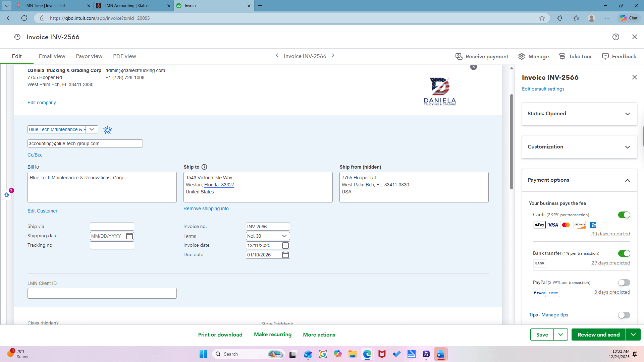
Task: Open the Due date calendar picker
Action: [x=285, y=255]
